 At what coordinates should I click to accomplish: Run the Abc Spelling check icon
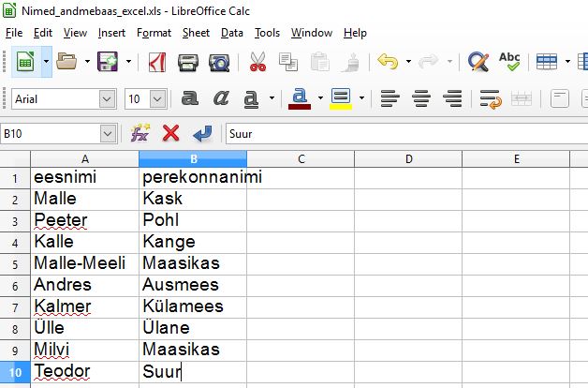pyautogui.click(x=509, y=62)
